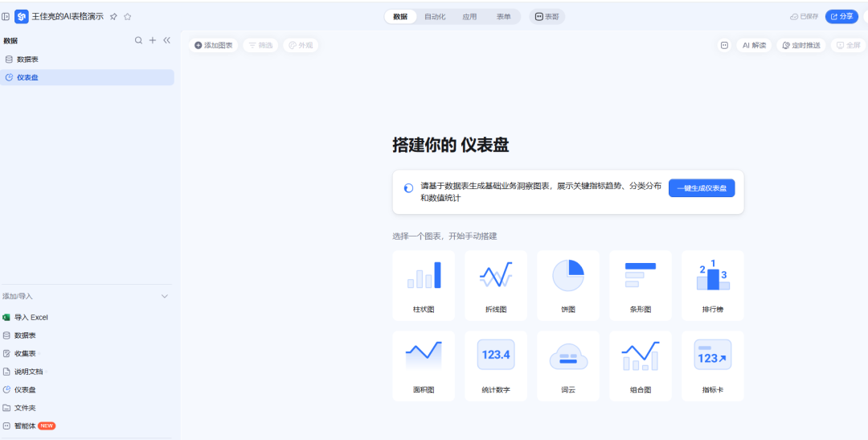Select 数据表 in the sidebar list
Viewport: 868px width, 440px height.
click(x=88, y=60)
